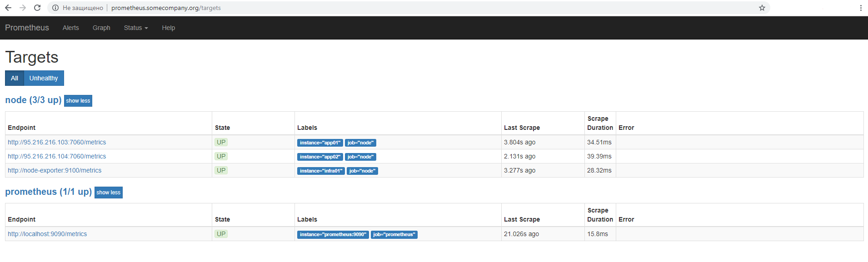Click the instance="app02" label badge
This screenshot has height=262, width=868.
pos(320,157)
